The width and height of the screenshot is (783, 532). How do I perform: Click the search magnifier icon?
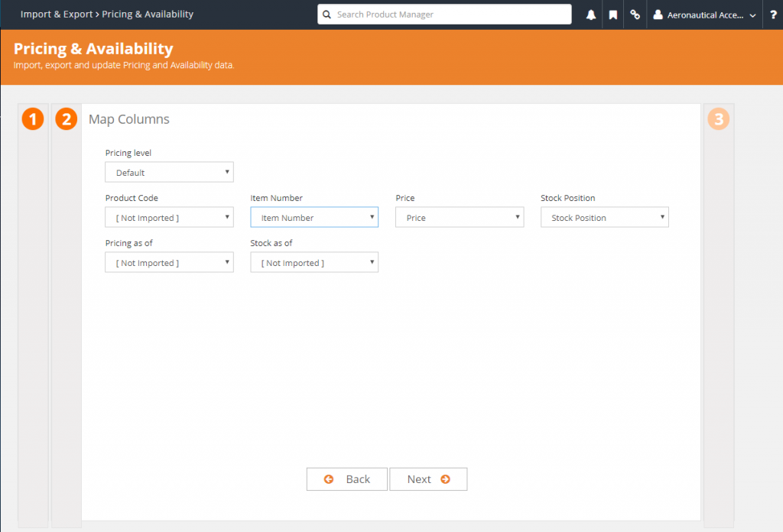tap(327, 14)
